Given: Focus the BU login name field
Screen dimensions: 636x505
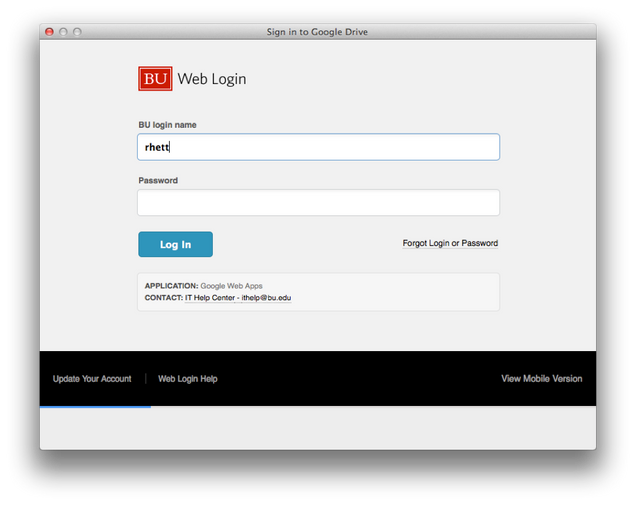Looking at the screenshot, I should [x=318, y=147].
